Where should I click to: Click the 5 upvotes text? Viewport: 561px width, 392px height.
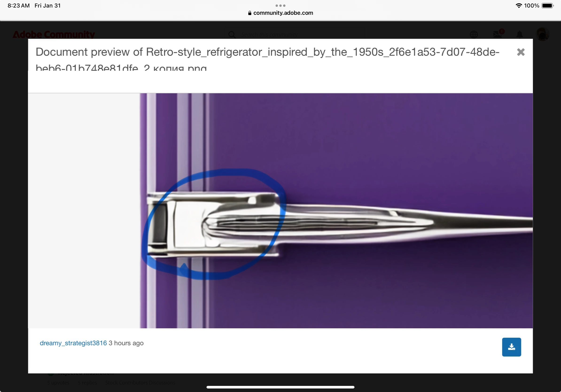point(58,382)
